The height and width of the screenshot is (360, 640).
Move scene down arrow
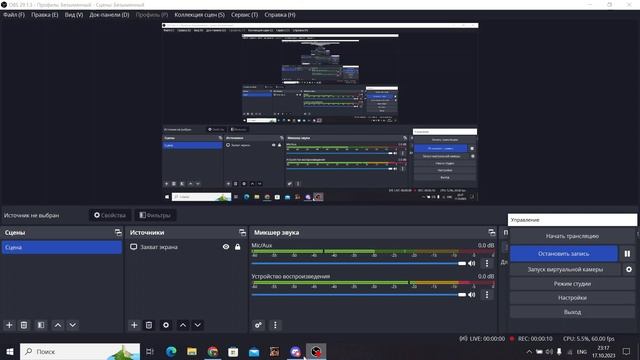pyautogui.click(x=73, y=325)
